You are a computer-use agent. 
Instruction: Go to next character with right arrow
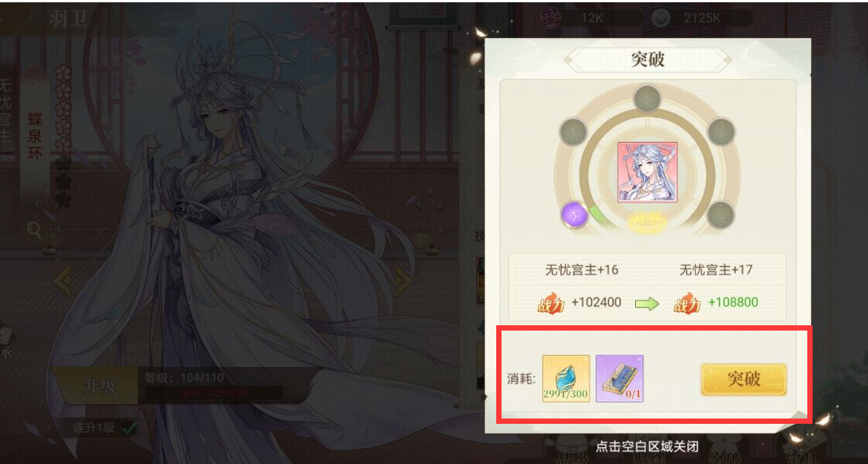pyautogui.click(x=404, y=281)
